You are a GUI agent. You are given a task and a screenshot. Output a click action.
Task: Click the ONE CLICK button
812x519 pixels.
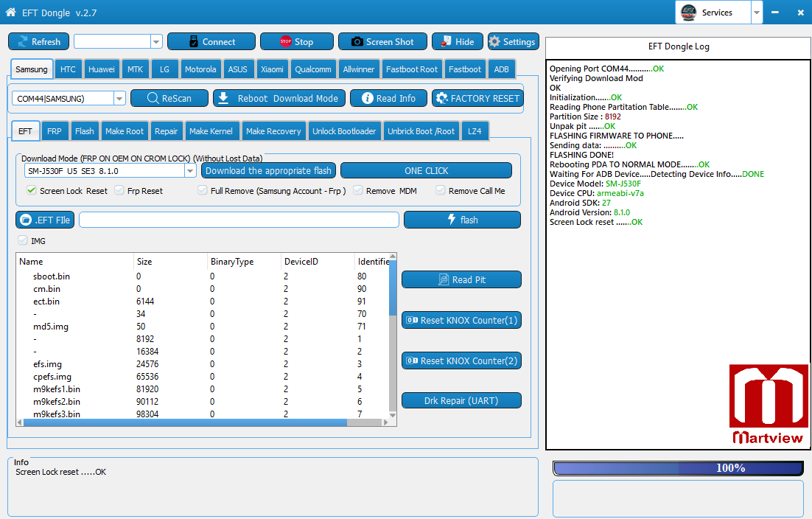(x=426, y=170)
